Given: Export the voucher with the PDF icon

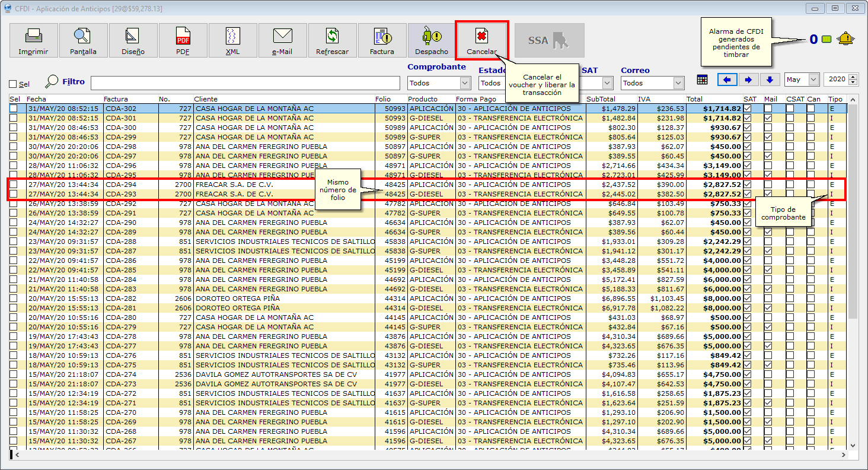Looking at the screenshot, I should pos(183,40).
